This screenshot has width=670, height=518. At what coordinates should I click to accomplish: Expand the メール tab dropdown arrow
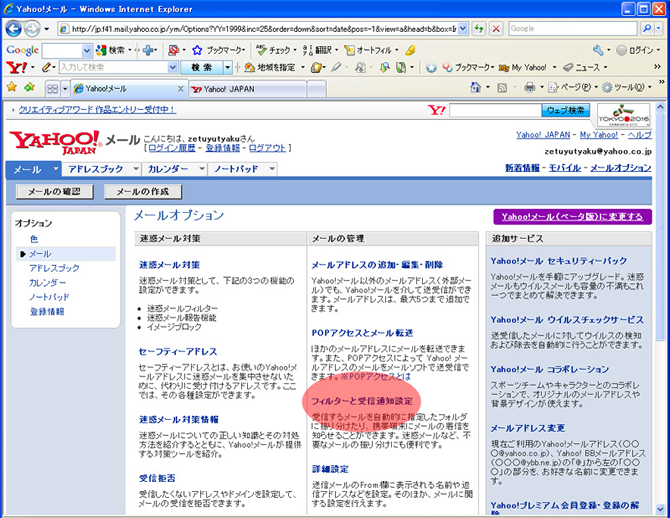click(x=56, y=169)
